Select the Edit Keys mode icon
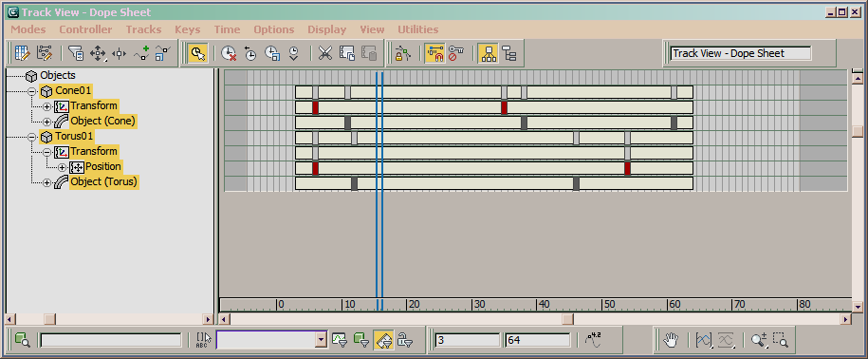Image resolution: width=868 pixels, height=359 pixels. 22,54
